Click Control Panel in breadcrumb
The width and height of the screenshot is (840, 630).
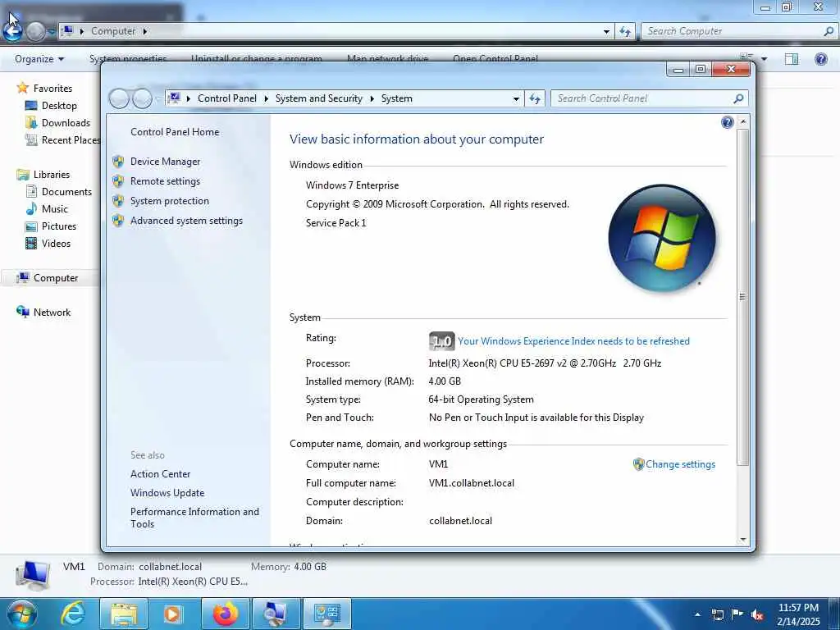227,98
